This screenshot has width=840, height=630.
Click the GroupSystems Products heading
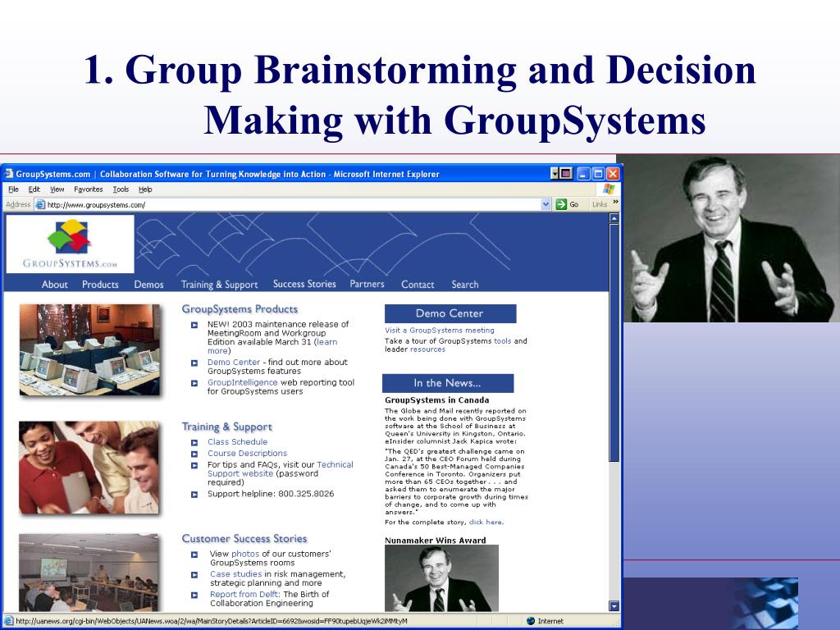(x=240, y=309)
